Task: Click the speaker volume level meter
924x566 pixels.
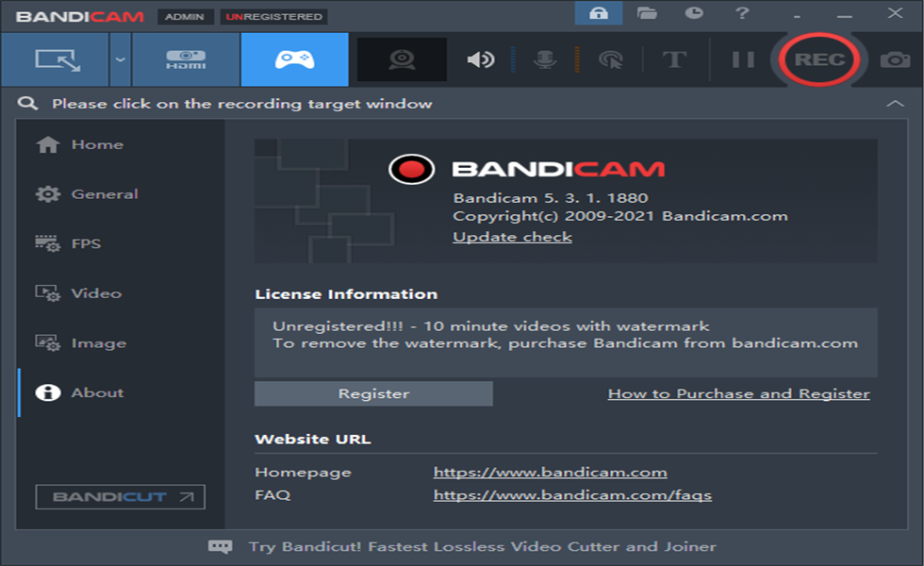Action: pyautogui.click(x=513, y=59)
